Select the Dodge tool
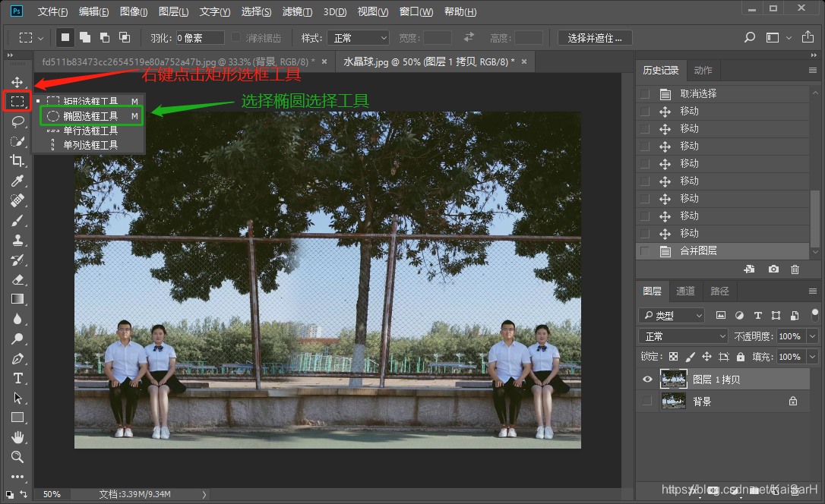The width and height of the screenshot is (825, 504). click(x=17, y=339)
